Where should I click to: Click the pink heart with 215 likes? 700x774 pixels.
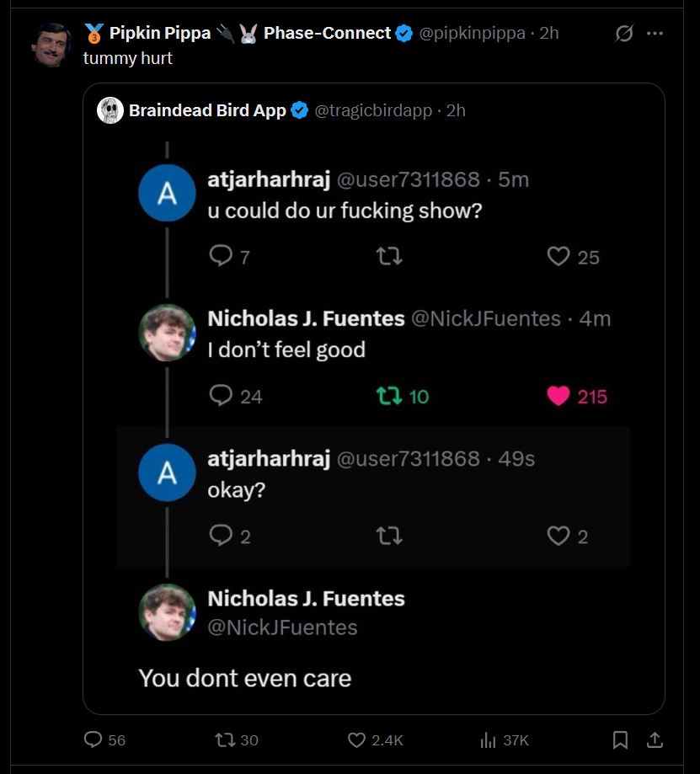558,396
